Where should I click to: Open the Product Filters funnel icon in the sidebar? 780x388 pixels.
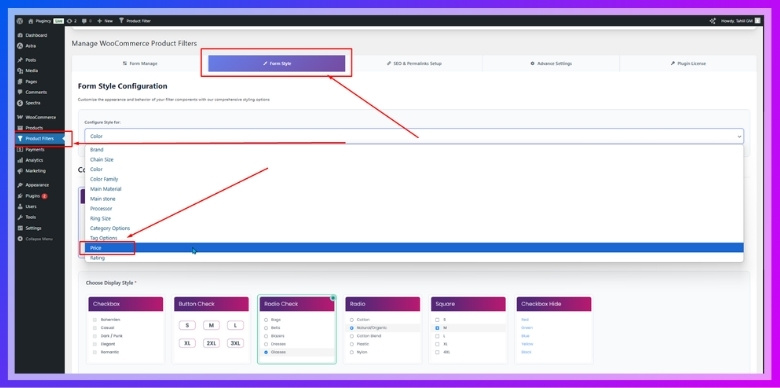point(20,139)
